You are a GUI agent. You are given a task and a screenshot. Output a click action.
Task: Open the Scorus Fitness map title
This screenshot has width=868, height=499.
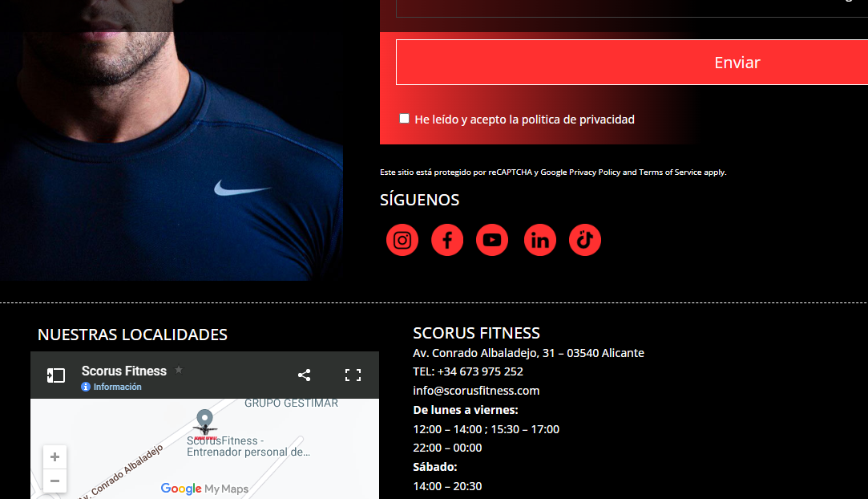[124, 371]
